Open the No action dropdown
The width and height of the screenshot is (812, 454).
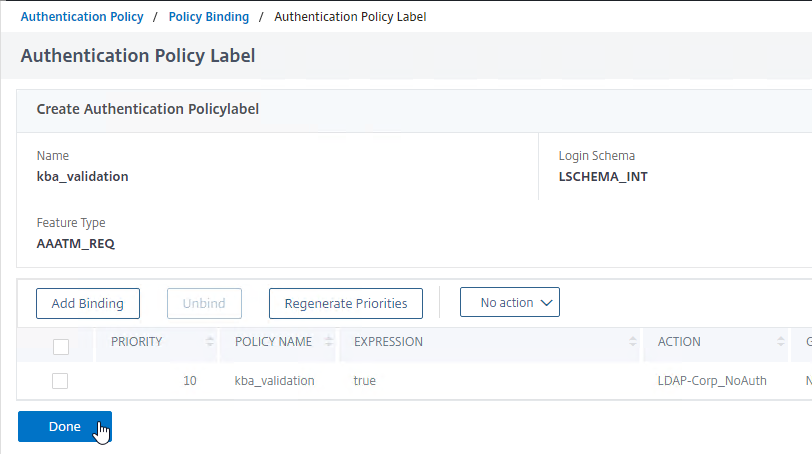pos(510,302)
